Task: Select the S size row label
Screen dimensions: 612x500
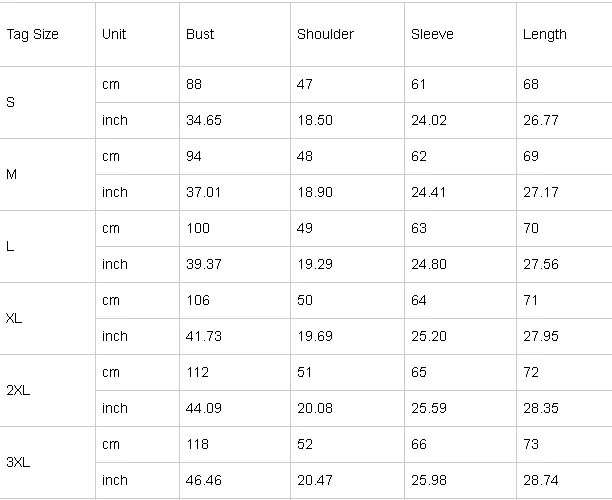Action: [11, 102]
